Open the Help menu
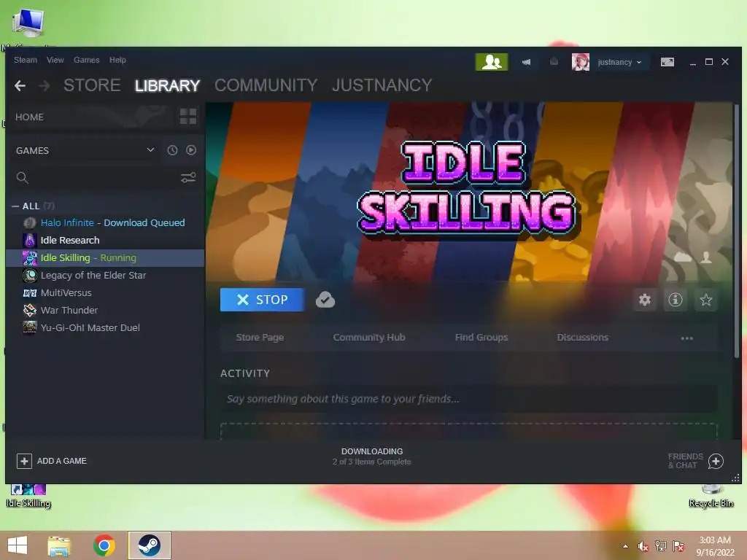This screenshot has height=560, width=747. click(x=117, y=60)
